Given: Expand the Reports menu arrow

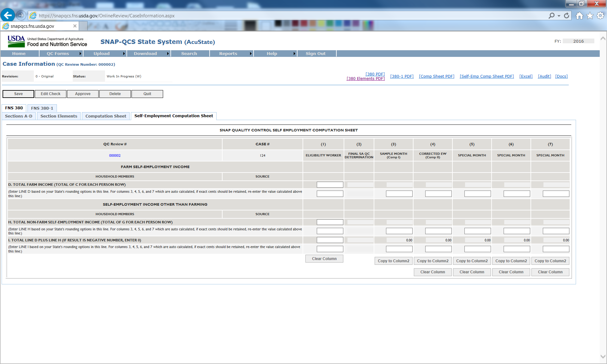Looking at the screenshot, I should click(x=251, y=54).
